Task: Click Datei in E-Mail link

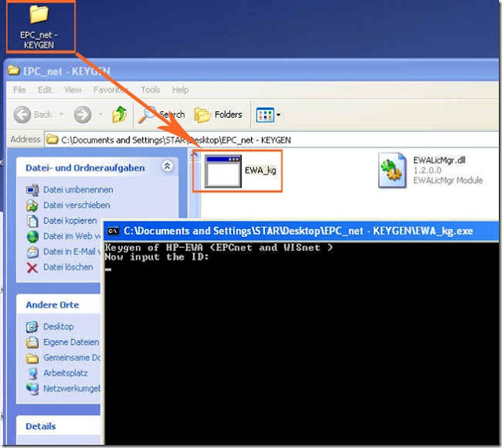Action: coord(72,252)
